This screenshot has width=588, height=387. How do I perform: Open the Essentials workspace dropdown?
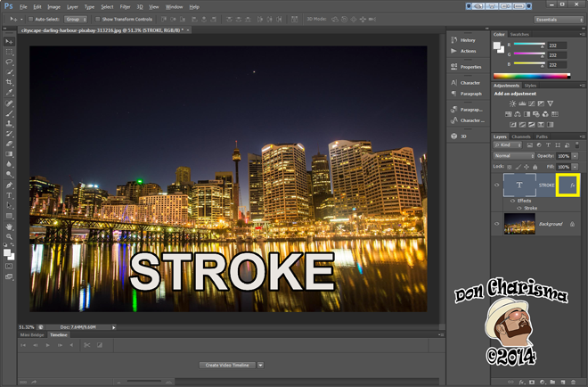click(x=559, y=18)
